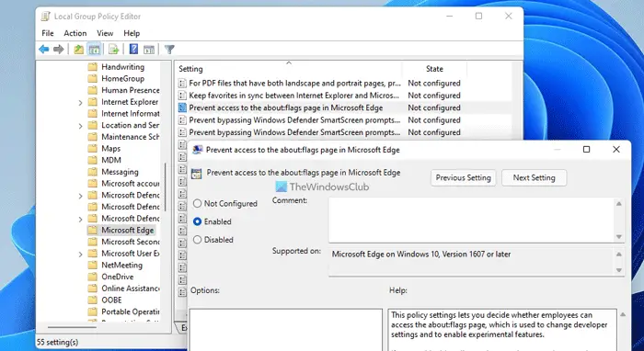Click the Messaging folder icon
The height and width of the screenshot is (351, 644).
coord(93,172)
